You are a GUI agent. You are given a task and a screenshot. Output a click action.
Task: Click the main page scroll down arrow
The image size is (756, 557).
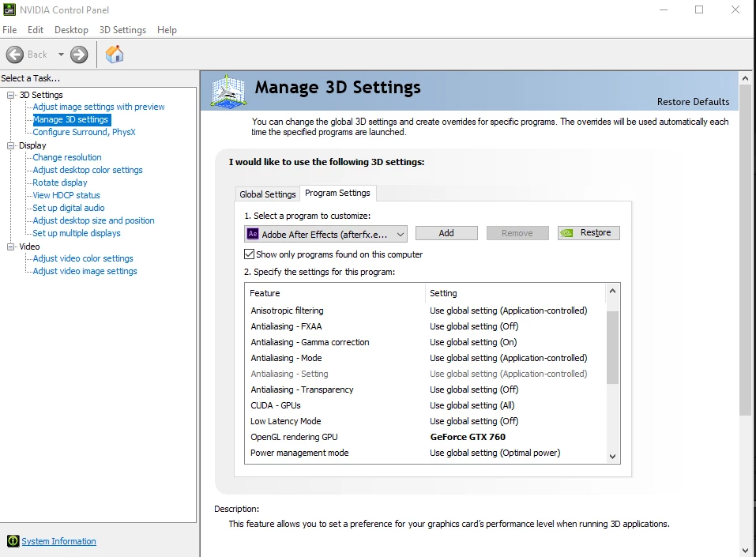pyautogui.click(x=746, y=550)
